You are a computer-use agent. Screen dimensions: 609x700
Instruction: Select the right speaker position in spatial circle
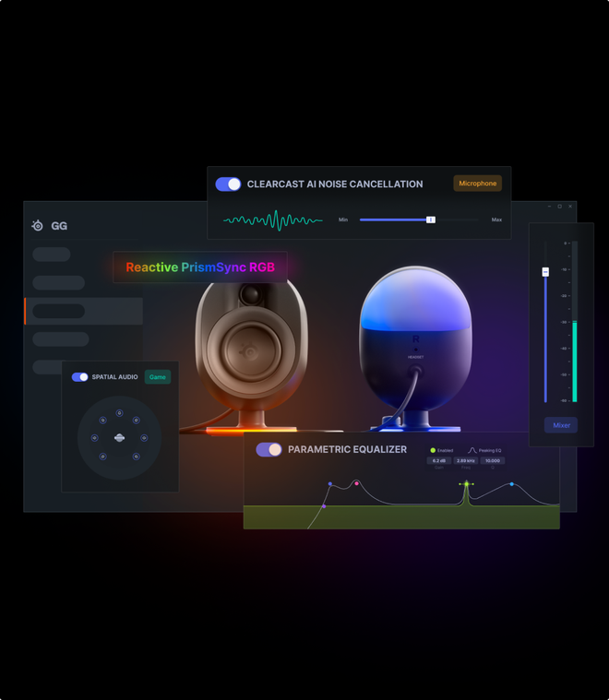pos(144,438)
